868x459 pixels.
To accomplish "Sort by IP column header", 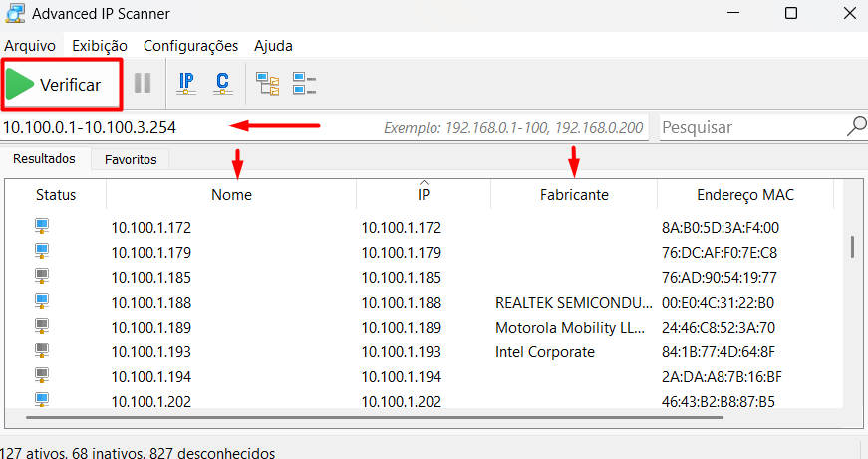I will click(424, 195).
